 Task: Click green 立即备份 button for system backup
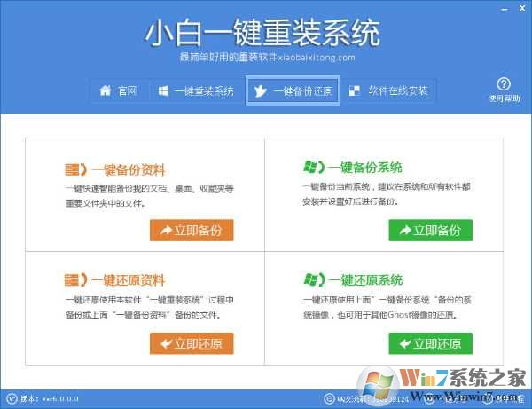(x=431, y=230)
